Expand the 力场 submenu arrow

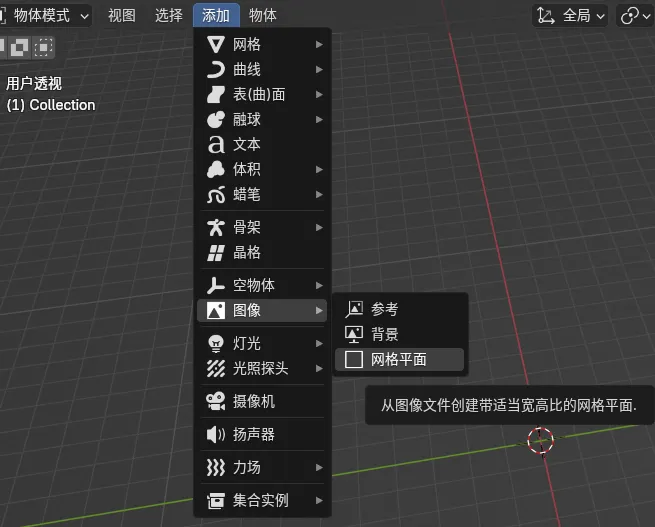pos(319,468)
